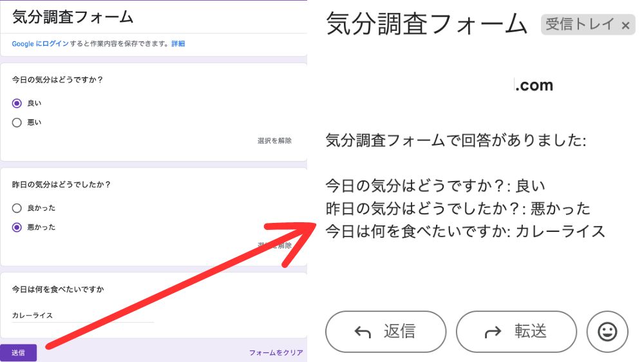The height and width of the screenshot is (362, 644).
Task: Click the カレーライス answer text field
Action: tap(82, 315)
